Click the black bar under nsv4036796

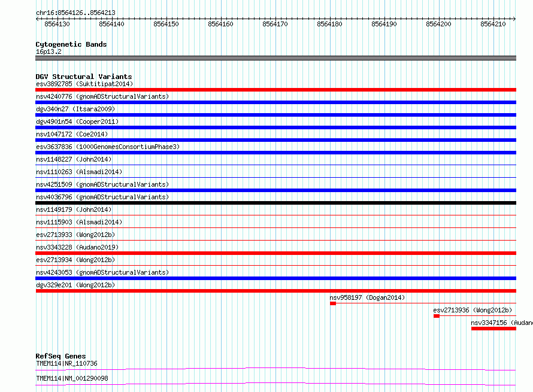pyautogui.click(x=275, y=203)
